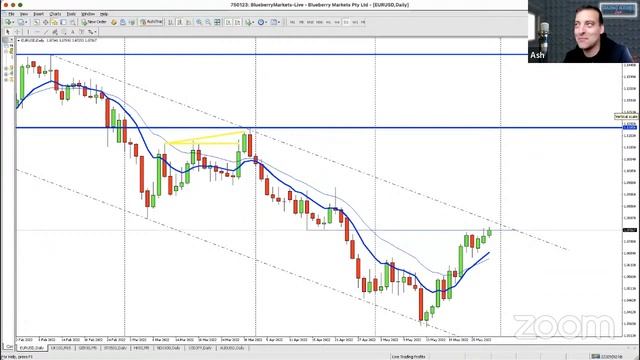
Task: Select the Crosshair tool
Action: [18, 32]
